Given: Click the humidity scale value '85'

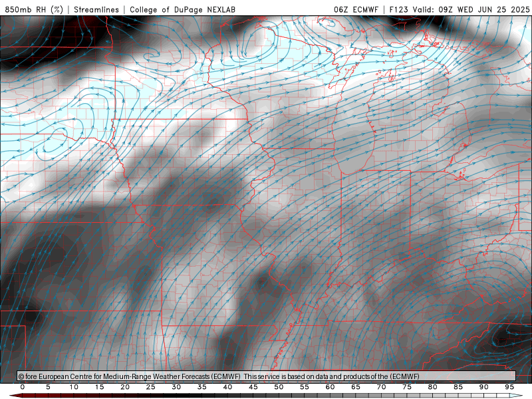Looking at the screenshot, I should click(x=458, y=387).
